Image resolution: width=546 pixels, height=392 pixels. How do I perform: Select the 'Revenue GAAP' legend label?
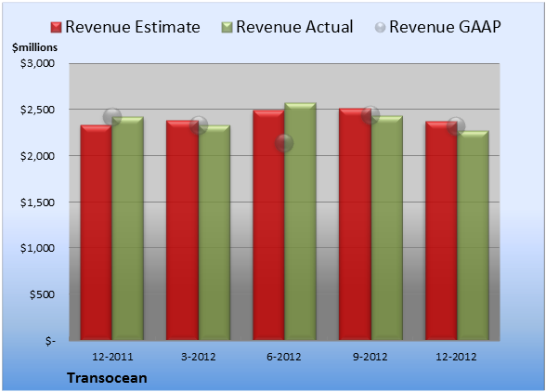(445, 27)
